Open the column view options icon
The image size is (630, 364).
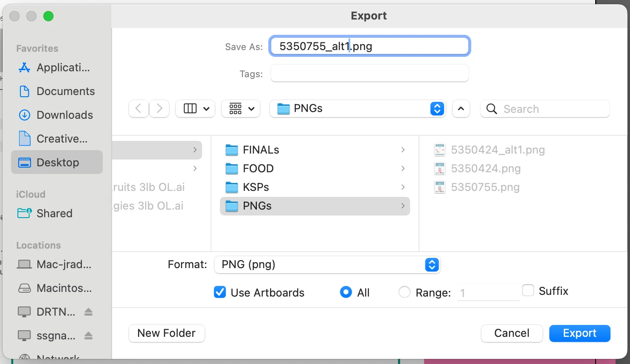pos(195,109)
